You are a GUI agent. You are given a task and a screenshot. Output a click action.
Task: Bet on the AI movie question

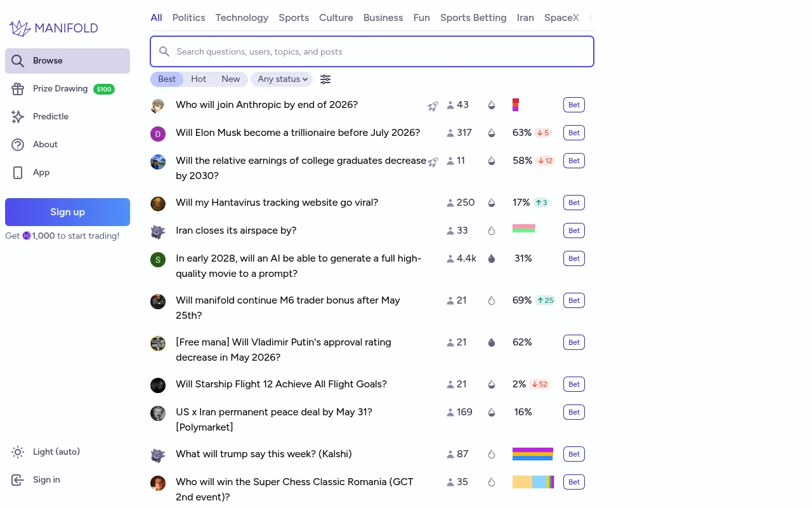tap(574, 258)
